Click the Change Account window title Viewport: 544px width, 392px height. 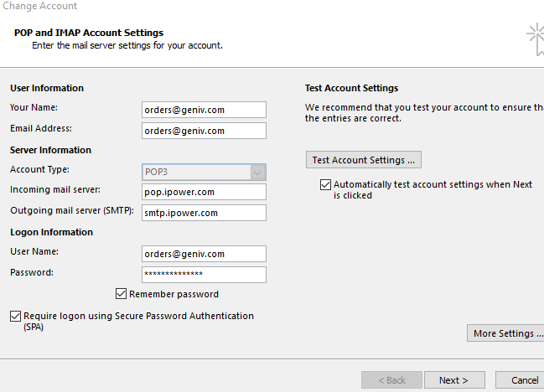pos(40,6)
